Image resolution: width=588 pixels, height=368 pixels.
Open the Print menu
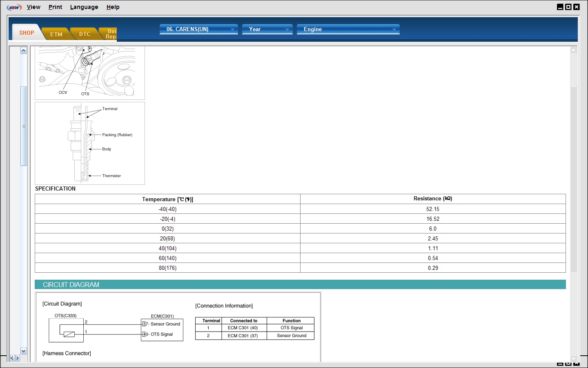pyautogui.click(x=55, y=7)
